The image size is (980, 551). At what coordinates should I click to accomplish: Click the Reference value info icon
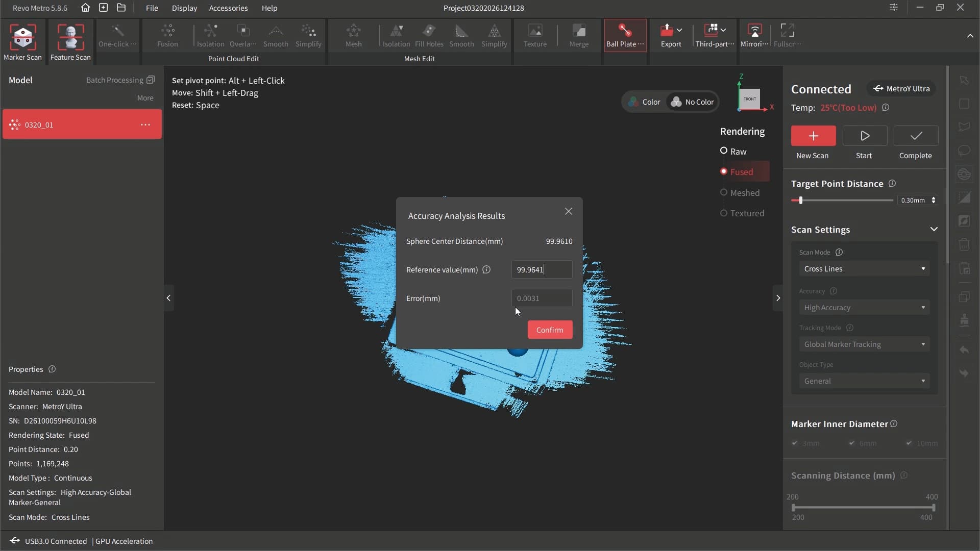pyautogui.click(x=486, y=269)
